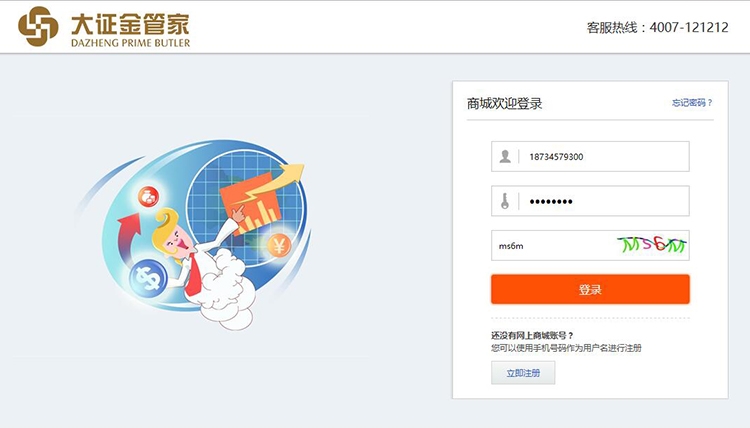Click the orange bar chart board graphic

click(250, 204)
